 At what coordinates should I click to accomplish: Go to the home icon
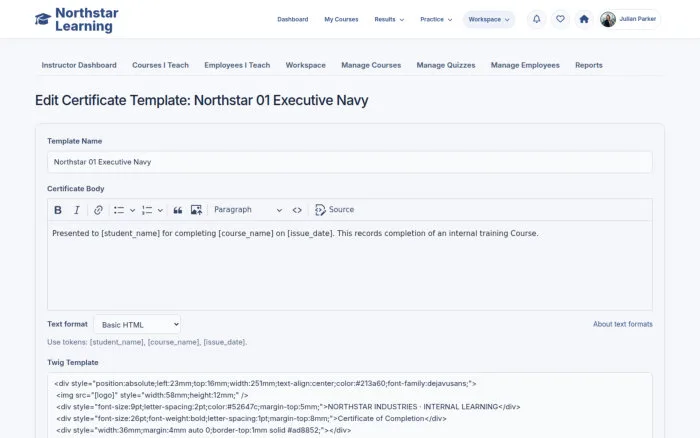pos(584,19)
